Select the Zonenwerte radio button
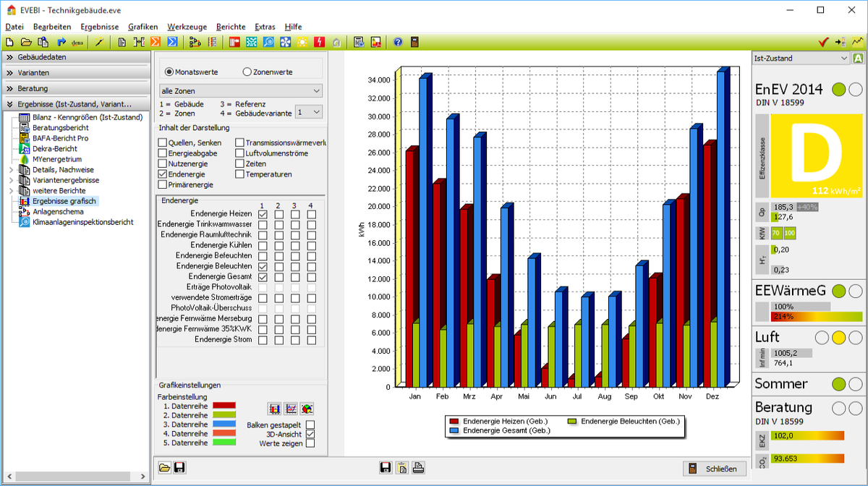Screen dimensions: 868x486 coord(247,72)
